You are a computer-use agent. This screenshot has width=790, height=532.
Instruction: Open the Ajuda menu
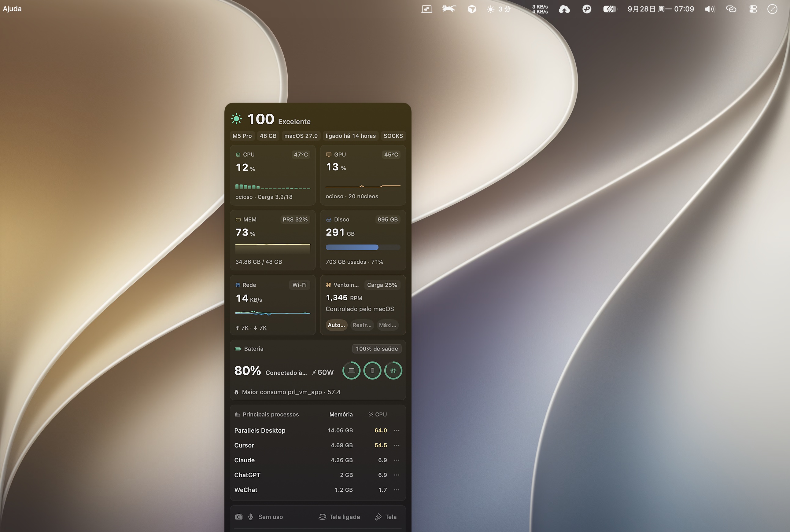pyautogui.click(x=12, y=9)
